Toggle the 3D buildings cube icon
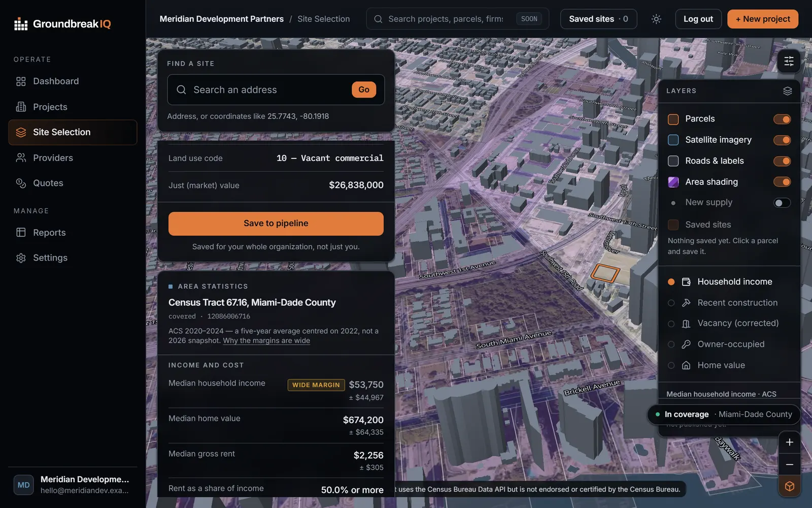The height and width of the screenshot is (508, 812). coord(789,486)
